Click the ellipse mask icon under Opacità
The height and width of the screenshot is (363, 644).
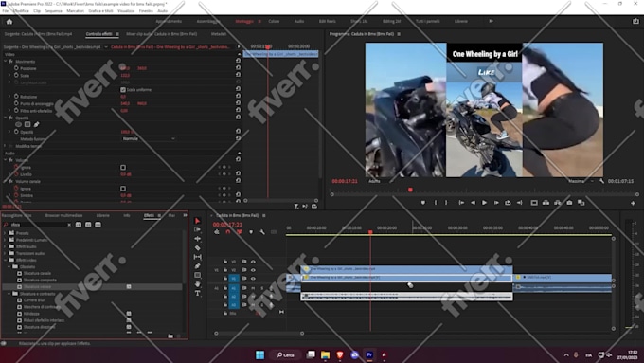point(18,124)
